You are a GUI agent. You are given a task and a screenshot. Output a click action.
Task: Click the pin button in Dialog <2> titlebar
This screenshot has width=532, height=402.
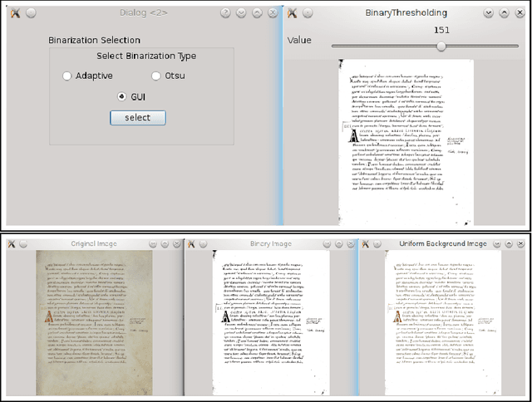[x=31, y=13]
